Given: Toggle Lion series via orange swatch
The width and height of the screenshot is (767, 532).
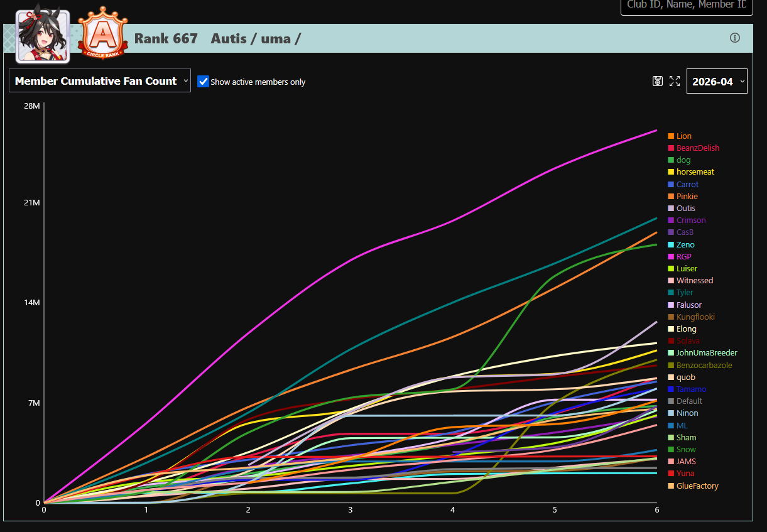Looking at the screenshot, I should (x=671, y=136).
